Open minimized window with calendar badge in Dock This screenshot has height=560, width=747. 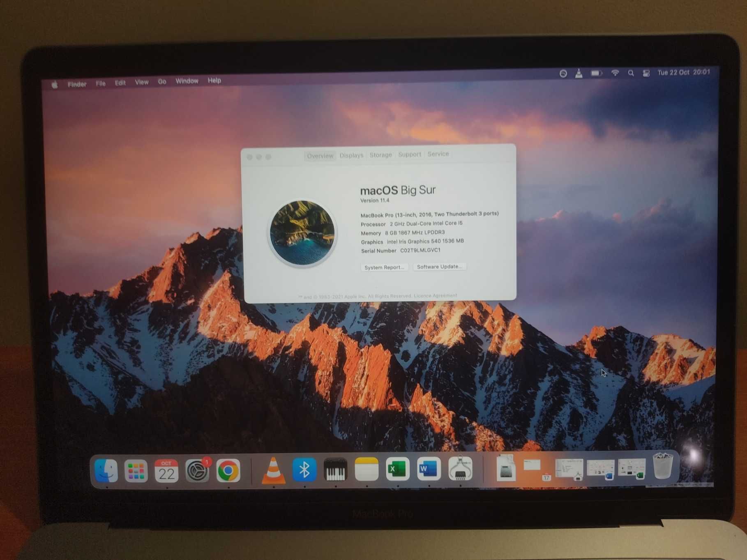537,469
